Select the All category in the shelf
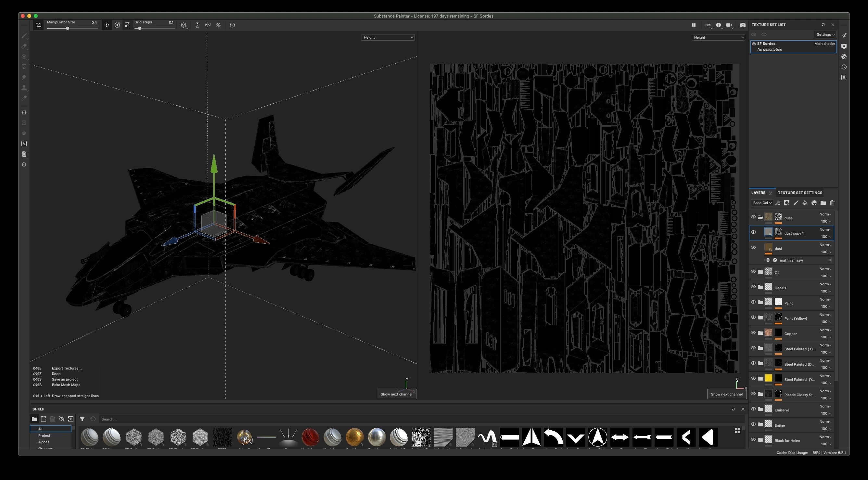Viewport: 868px width, 480px height. (x=51, y=429)
